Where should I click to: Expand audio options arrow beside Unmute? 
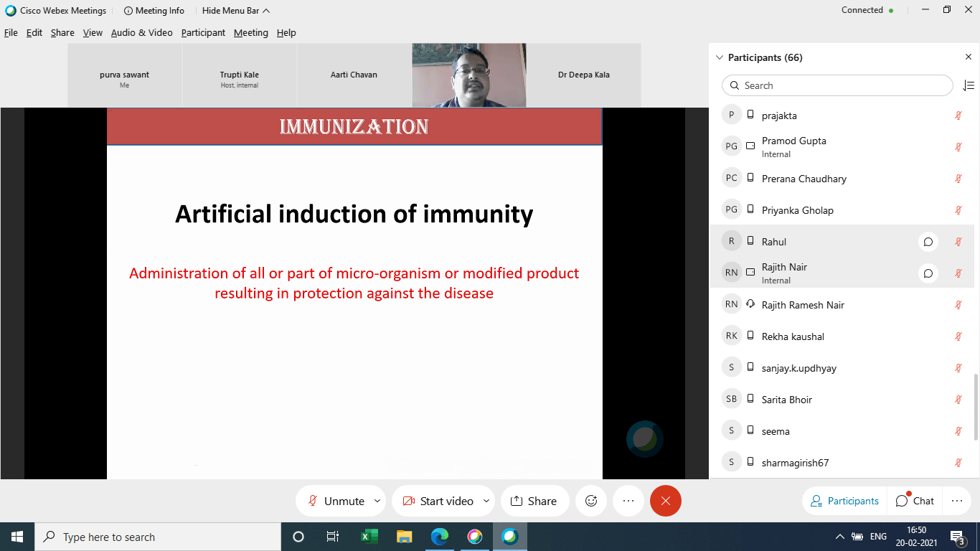(377, 501)
